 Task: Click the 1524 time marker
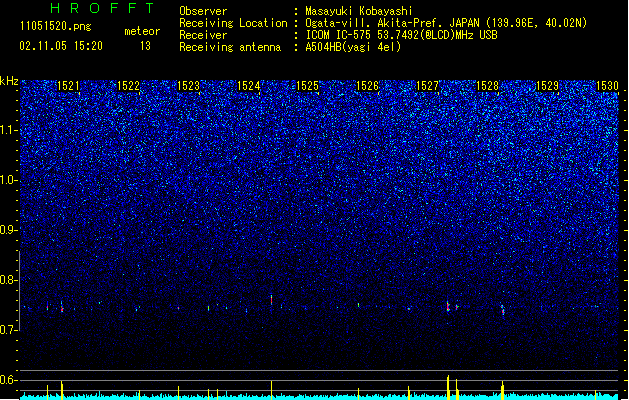point(248,86)
